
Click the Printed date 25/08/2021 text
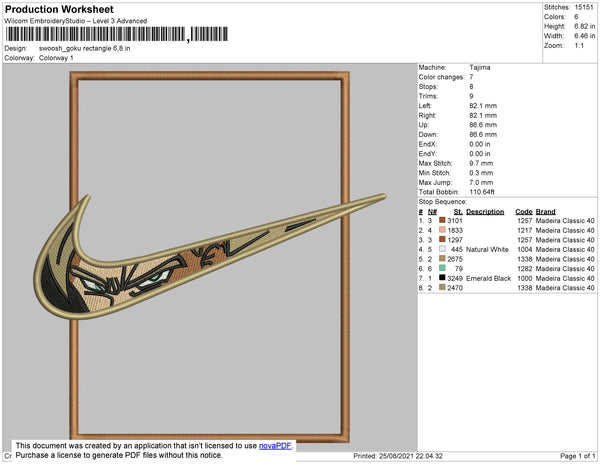tap(398, 456)
